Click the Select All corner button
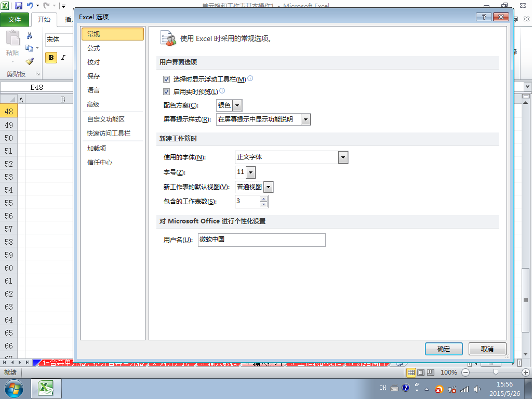The width and height of the screenshot is (532, 399). [x=8, y=99]
